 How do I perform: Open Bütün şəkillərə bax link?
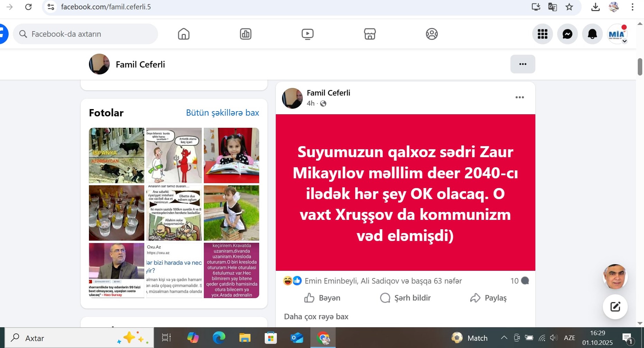[222, 113]
